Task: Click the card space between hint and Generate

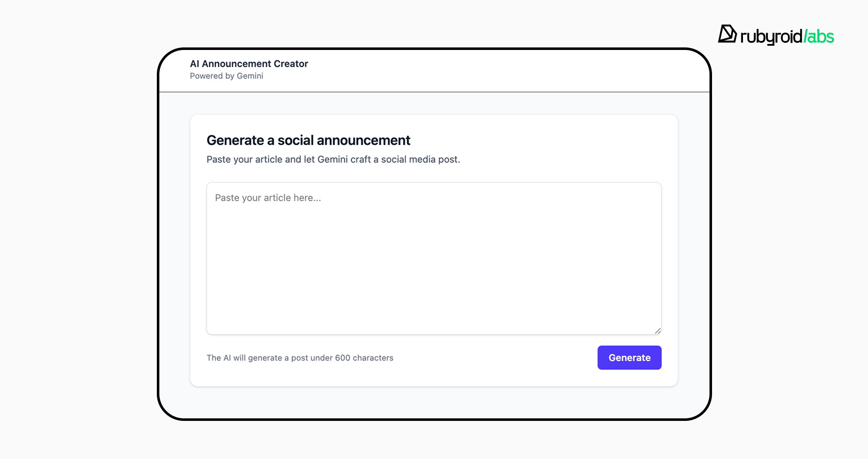Action: point(496,358)
